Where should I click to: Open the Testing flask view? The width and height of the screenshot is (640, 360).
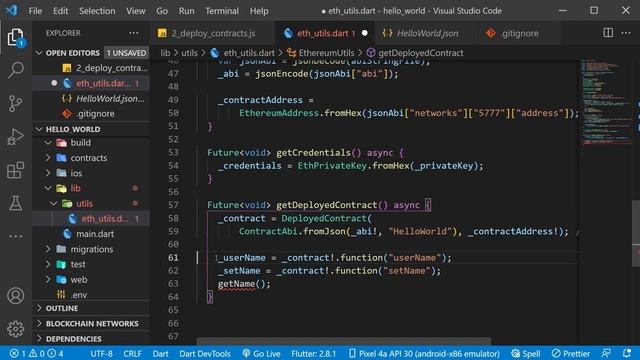[x=16, y=203]
